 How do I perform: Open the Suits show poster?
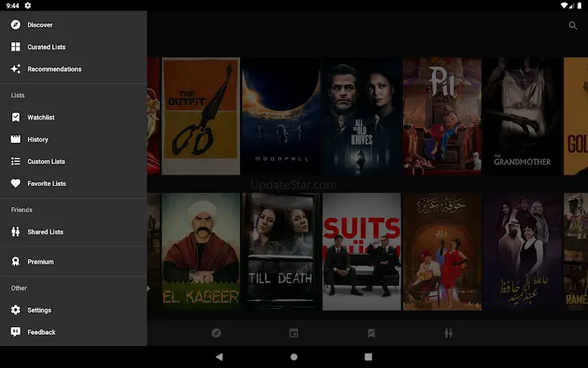[x=362, y=251]
